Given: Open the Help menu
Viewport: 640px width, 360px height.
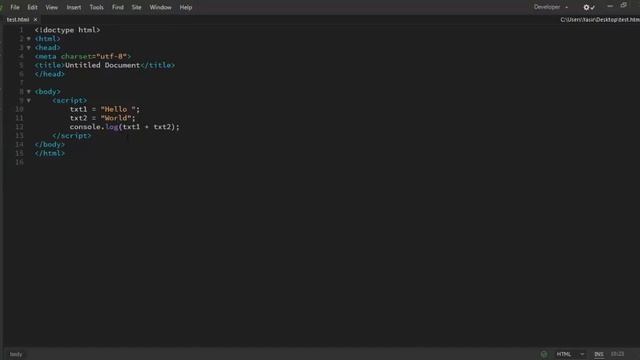Looking at the screenshot, I should (186, 7).
